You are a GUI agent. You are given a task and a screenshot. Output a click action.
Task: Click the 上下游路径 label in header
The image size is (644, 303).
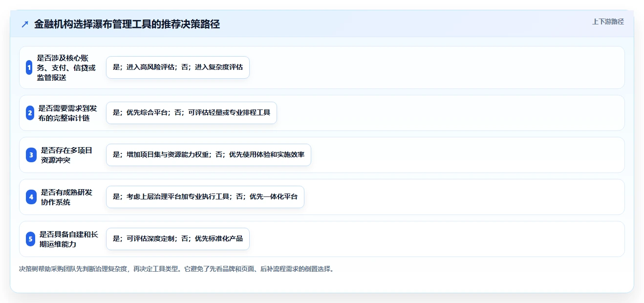pos(608,22)
